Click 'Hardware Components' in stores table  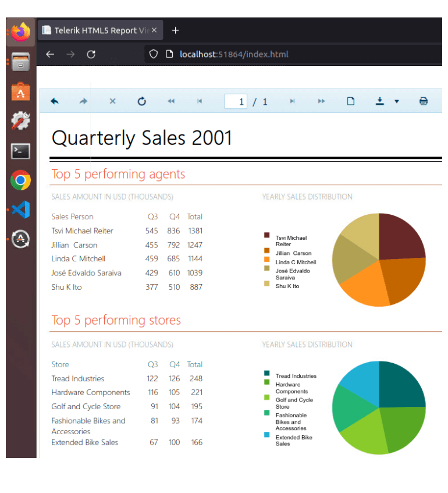click(x=91, y=392)
